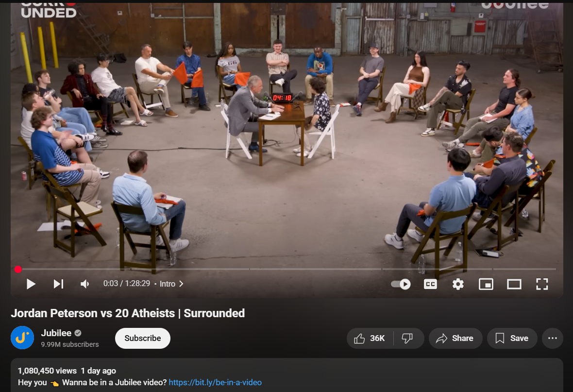Dislike this video

tap(408, 338)
